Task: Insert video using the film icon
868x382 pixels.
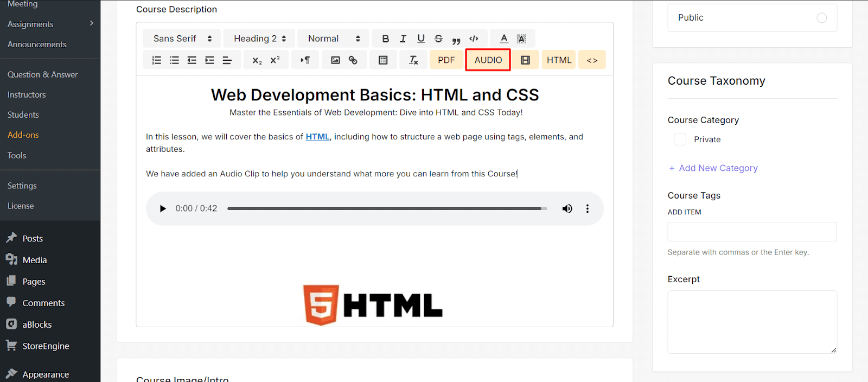Action: 525,60
